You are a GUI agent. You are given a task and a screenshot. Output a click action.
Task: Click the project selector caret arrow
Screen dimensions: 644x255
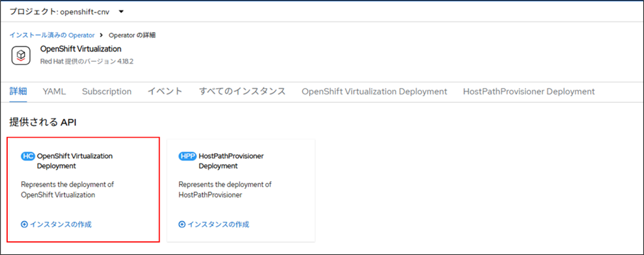pyautogui.click(x=121, y=11)
